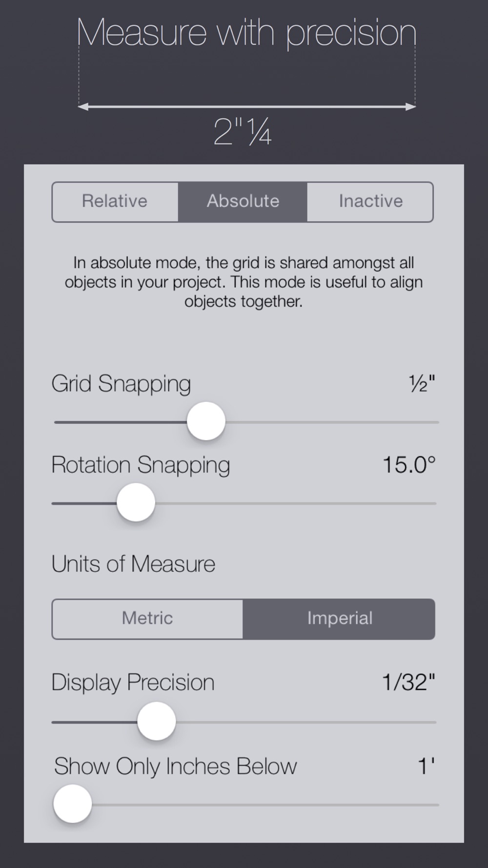Click the Units of Measure heading

tap(133, 564)
